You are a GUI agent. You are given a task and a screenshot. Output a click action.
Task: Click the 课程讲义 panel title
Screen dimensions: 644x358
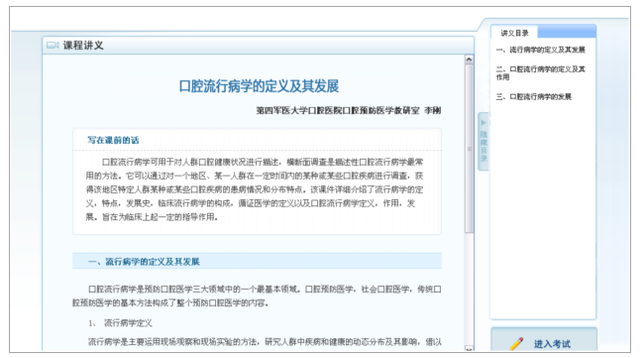click(83, 46)
